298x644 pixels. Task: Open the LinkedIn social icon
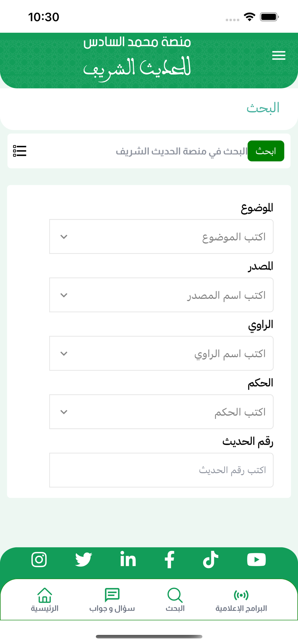[128, 559]
